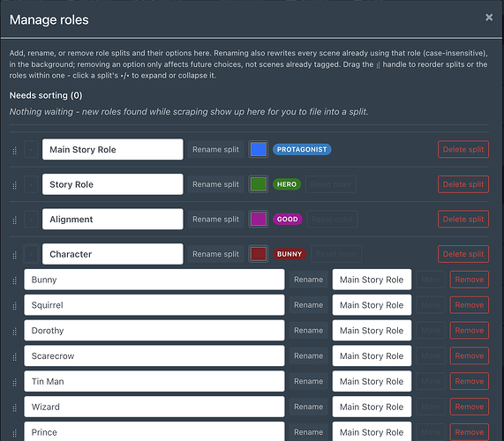The height and width of the screenshot is (441, 504).
Task: Edit the Dorothy role name field
Action: [154, 330]
